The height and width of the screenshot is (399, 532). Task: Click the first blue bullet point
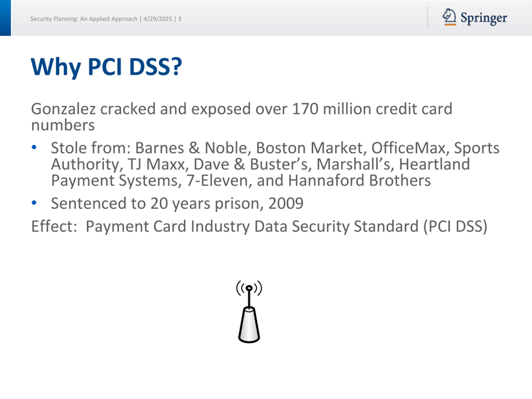coord(34,147)
